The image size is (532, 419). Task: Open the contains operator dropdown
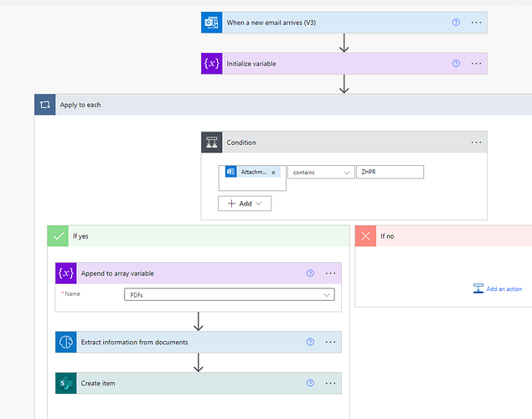[x=321, y=173]
